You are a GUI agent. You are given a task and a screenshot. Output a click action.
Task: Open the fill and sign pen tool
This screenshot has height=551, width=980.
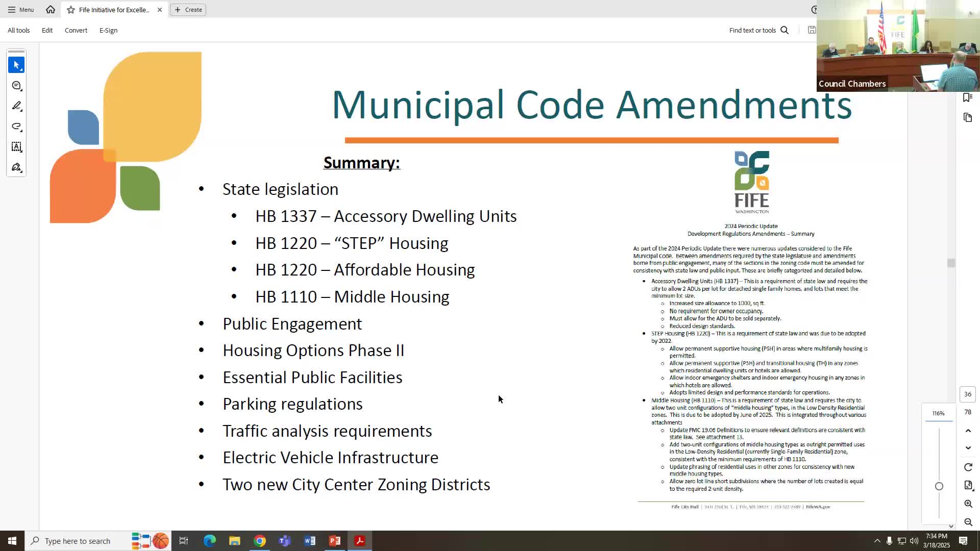tap(16, 167)
